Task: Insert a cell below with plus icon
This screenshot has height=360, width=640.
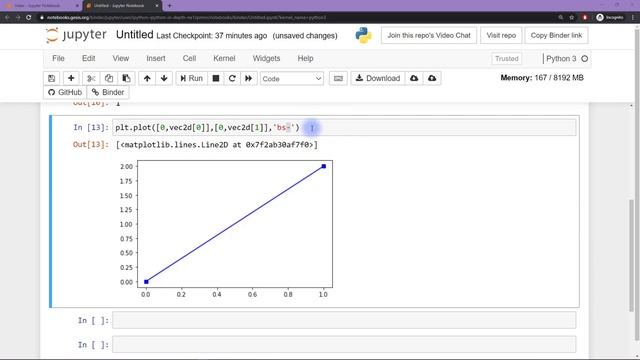Action: click(x=71, y=78)
